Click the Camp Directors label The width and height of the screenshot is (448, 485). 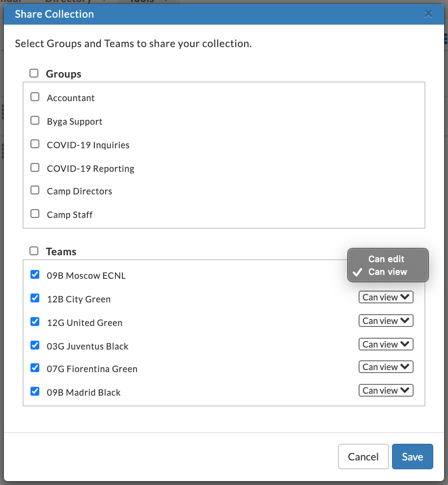tap(79, 191)
